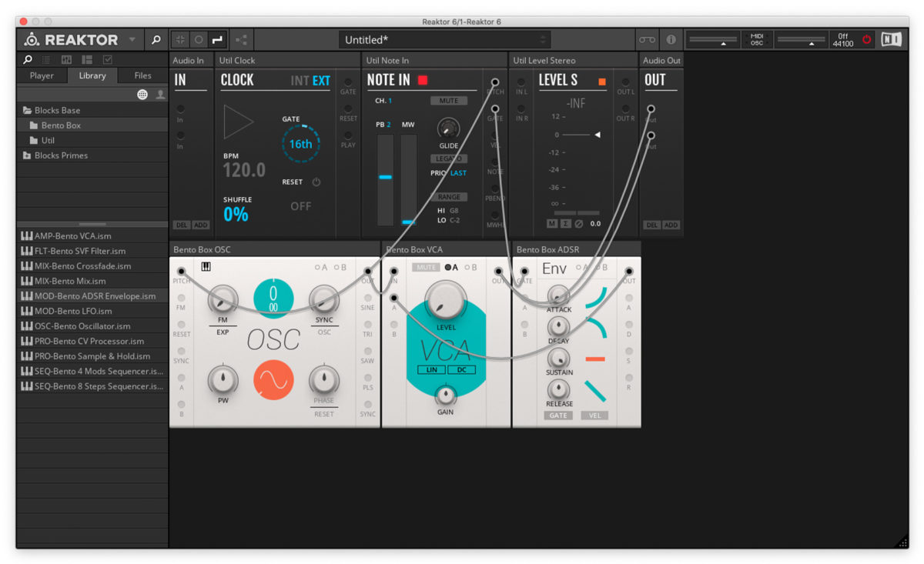Open the Reaktor main menu arrow
Image resolution: width=924 pixels, height=564 pixels.
tap(132, 39)
